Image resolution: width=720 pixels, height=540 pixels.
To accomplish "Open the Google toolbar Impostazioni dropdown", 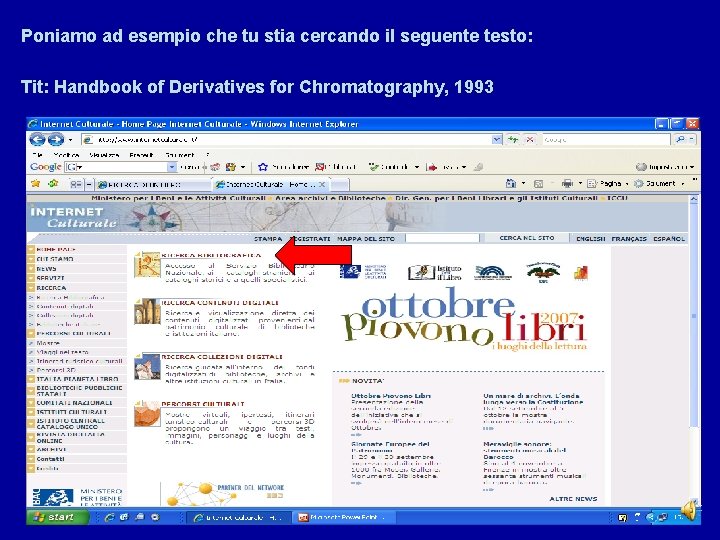I will click(x=665, y=167).
